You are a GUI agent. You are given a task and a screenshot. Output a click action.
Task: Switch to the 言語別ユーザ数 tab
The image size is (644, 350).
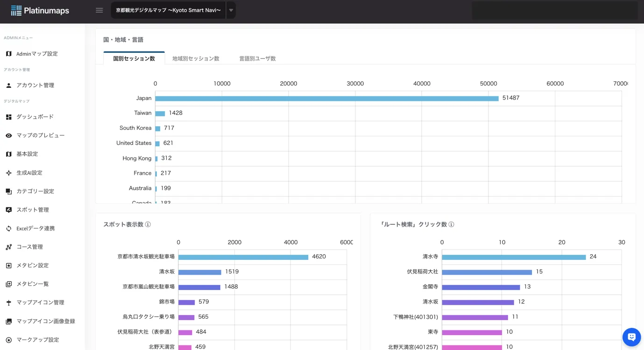click(x=257, y=58)
